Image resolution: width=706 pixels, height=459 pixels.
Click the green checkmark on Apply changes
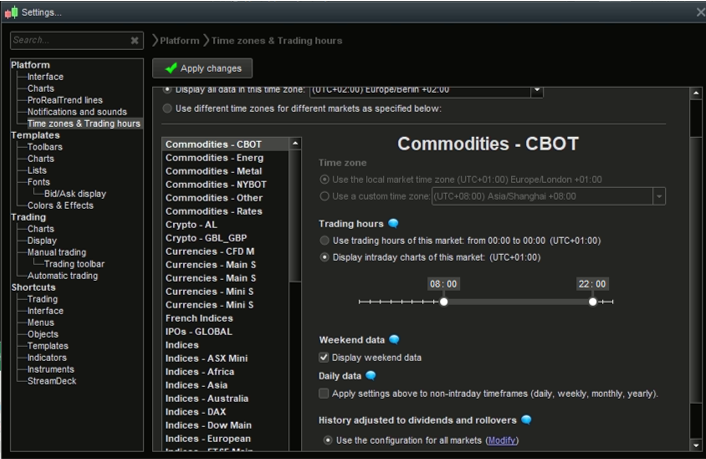point(171,68)
